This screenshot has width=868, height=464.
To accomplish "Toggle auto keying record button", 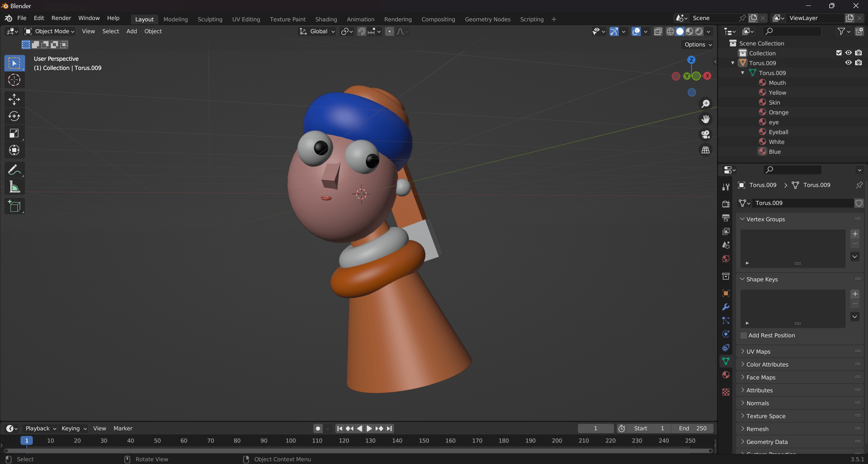I will 318,429.
